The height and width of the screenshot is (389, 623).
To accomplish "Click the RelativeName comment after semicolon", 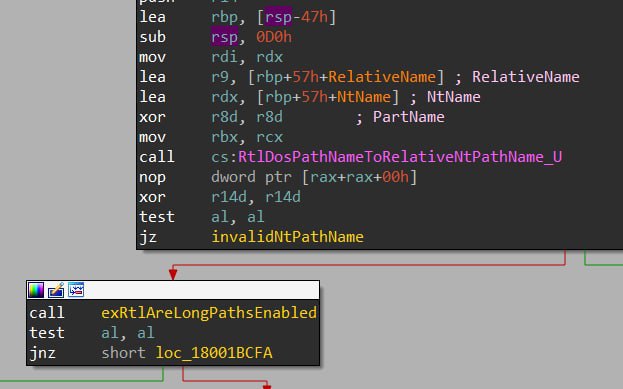I will tap(526, 77).
